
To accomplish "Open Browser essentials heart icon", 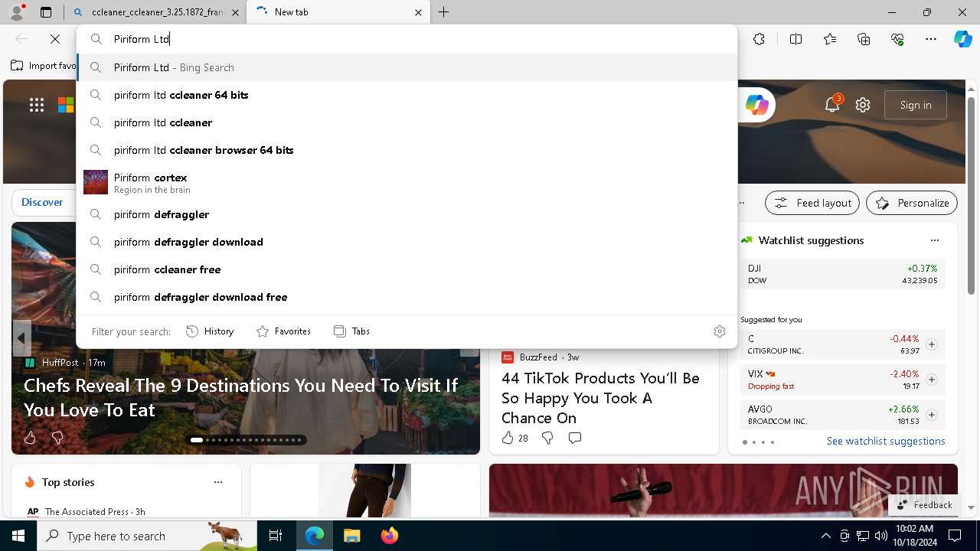I will click(897, 39).
